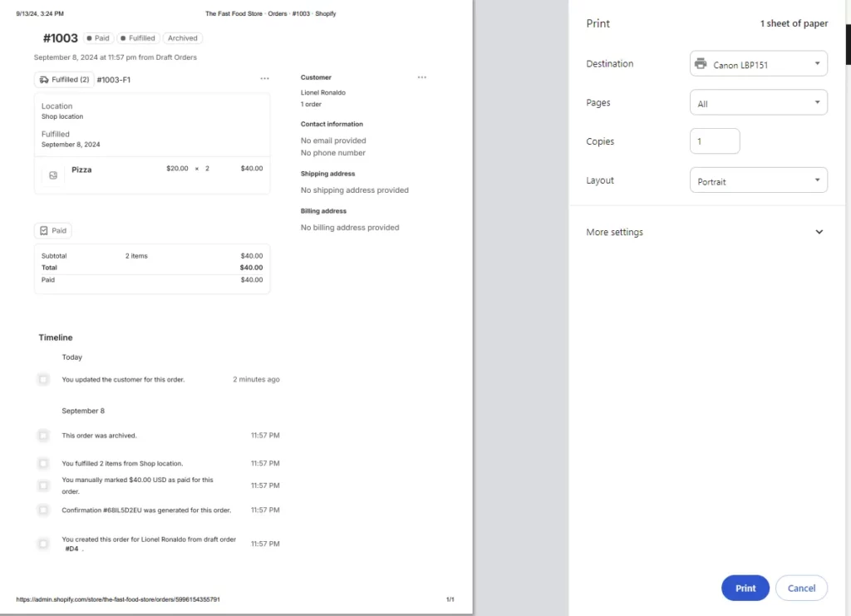
Task: Click the customer name Lionel Ronaldo
Action: pyautogui.click(x=323, y=92)
